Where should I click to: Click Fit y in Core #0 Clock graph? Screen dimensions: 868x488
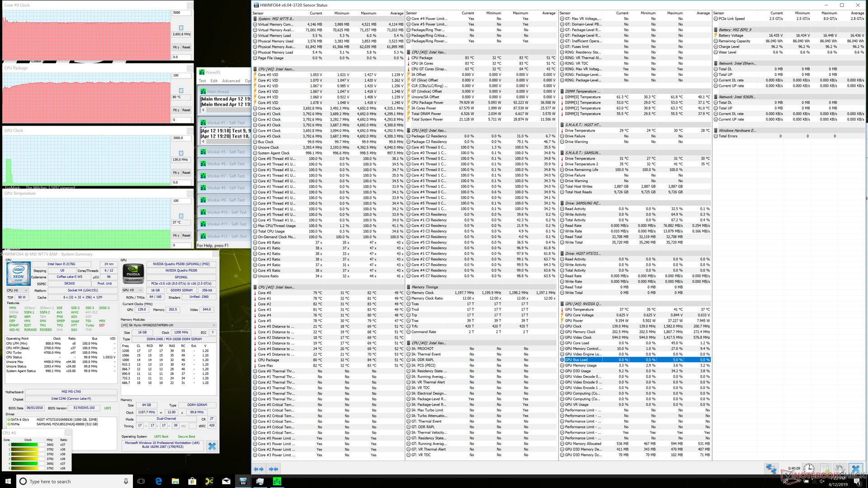[x=176, y=47]
